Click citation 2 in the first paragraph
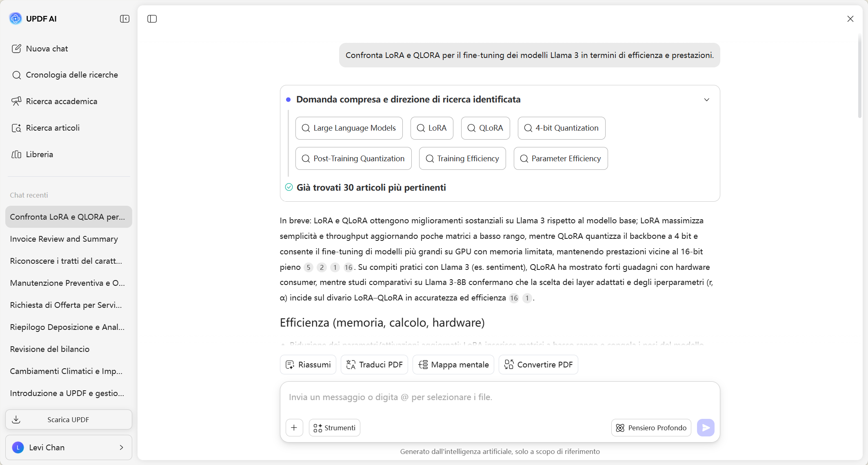 pyautogui.click(x=322, y=267)
